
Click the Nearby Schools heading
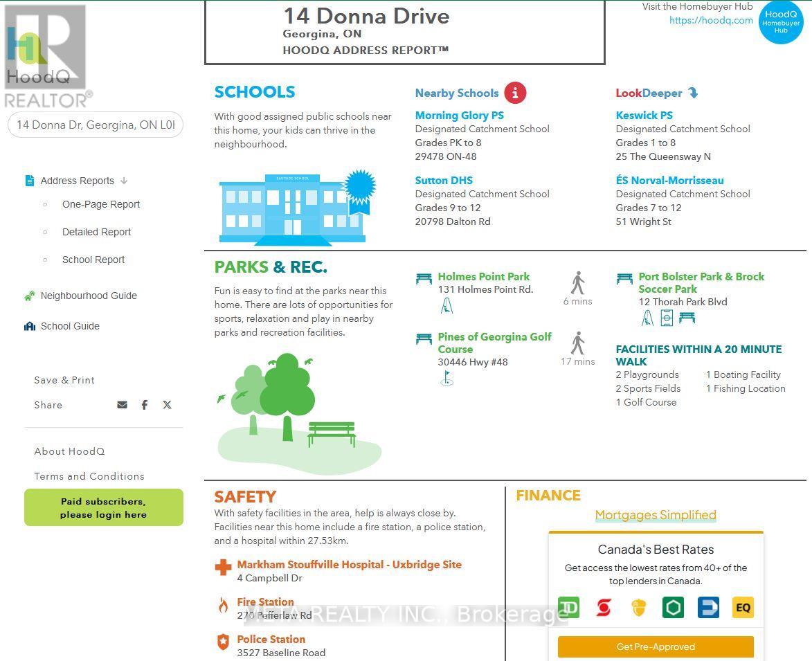[x=457, y=93]
